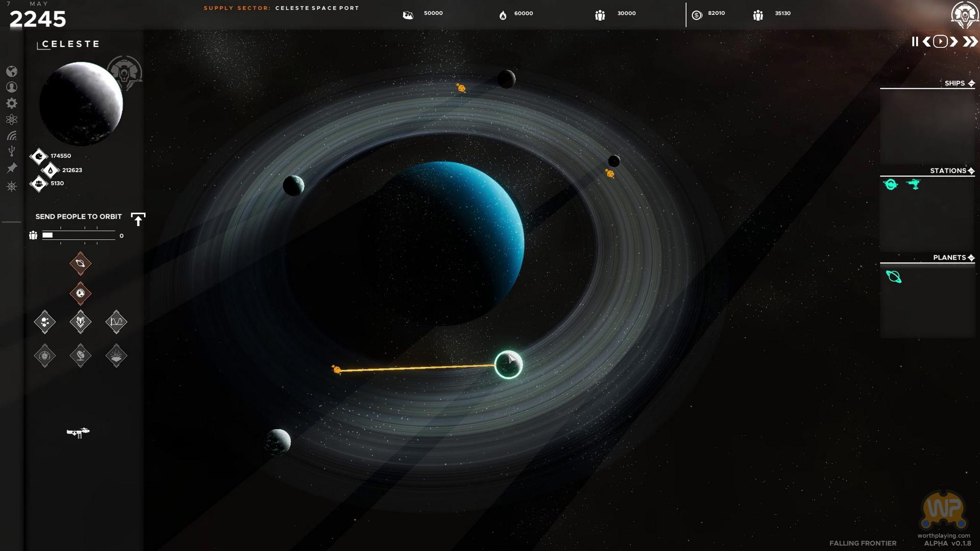Select the ringed planet diamond build icon

click(80, 264)
